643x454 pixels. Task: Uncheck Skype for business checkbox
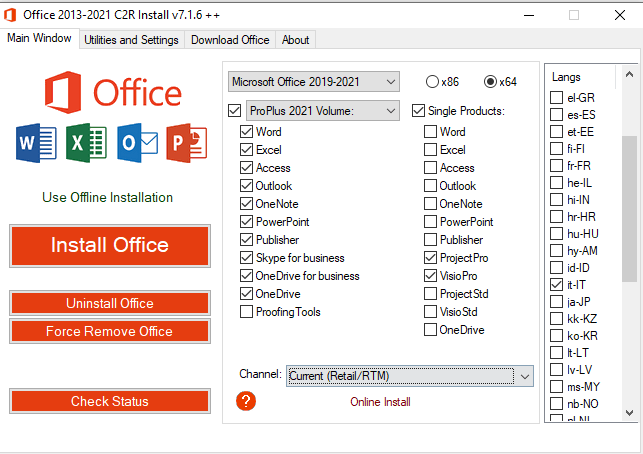(246, 258)
